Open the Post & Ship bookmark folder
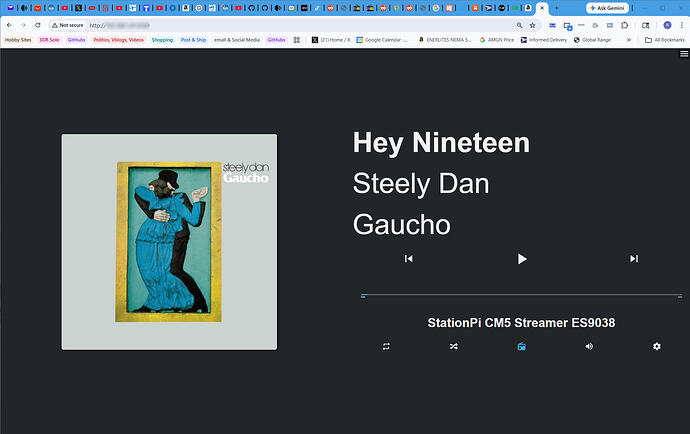Screen dimensions: 690x434 tap(193, 40)
